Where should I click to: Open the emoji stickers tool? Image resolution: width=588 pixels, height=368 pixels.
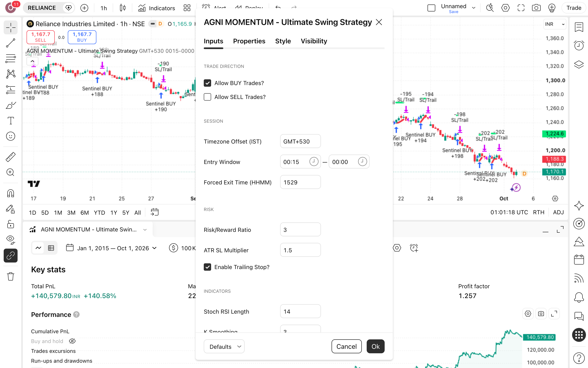tap(11, 136)
